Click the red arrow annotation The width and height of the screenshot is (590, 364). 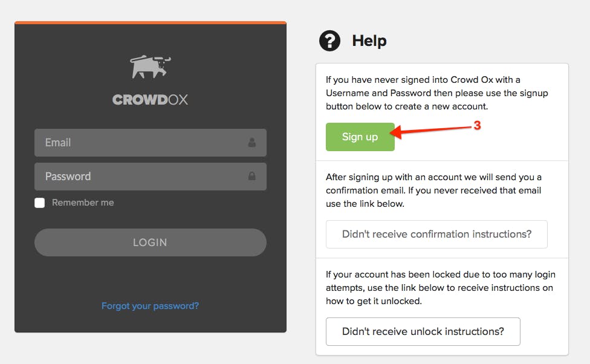[x=430, y=130]
